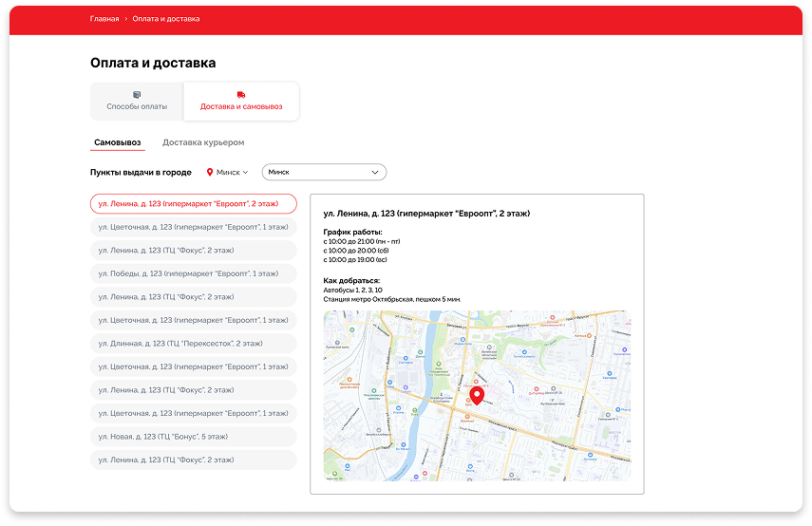This screenshot has width=812, height=526.
Task: Switch to Доставка курьером
Action: coord(203,142)
